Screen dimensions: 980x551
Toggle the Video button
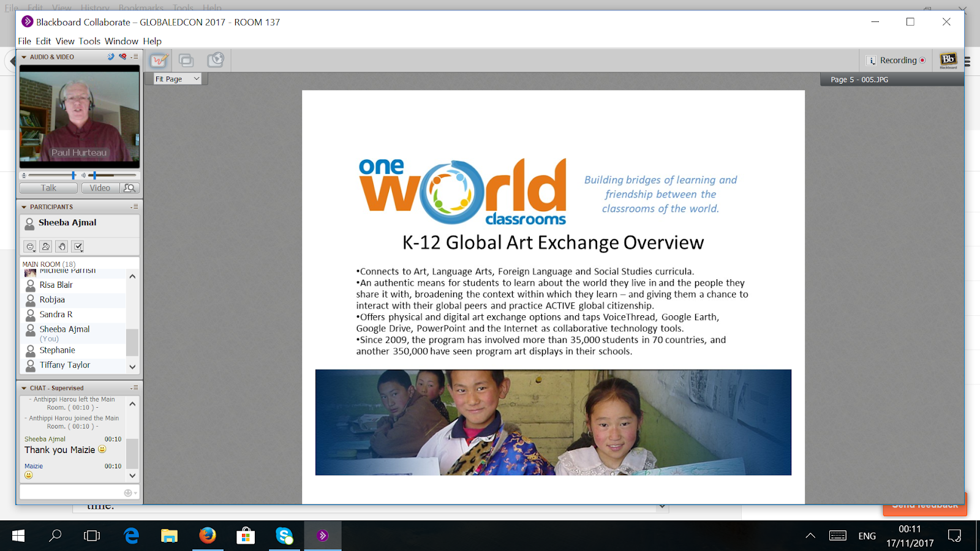tap(100, 188)
